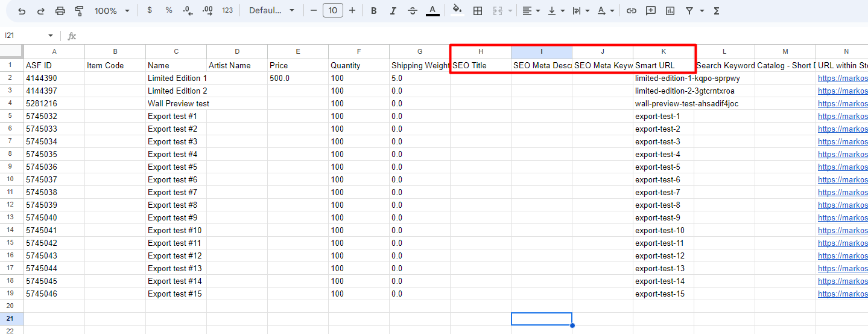Click the 'Smart URL' header cell

pos(664,65)
